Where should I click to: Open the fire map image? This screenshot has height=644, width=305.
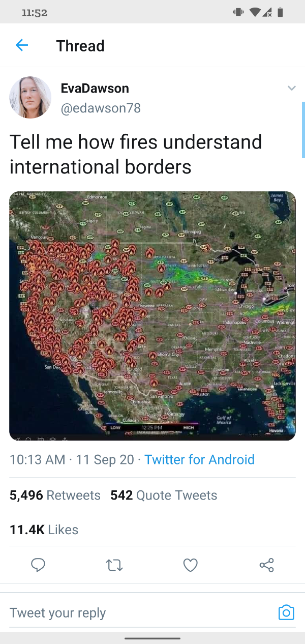152,316
